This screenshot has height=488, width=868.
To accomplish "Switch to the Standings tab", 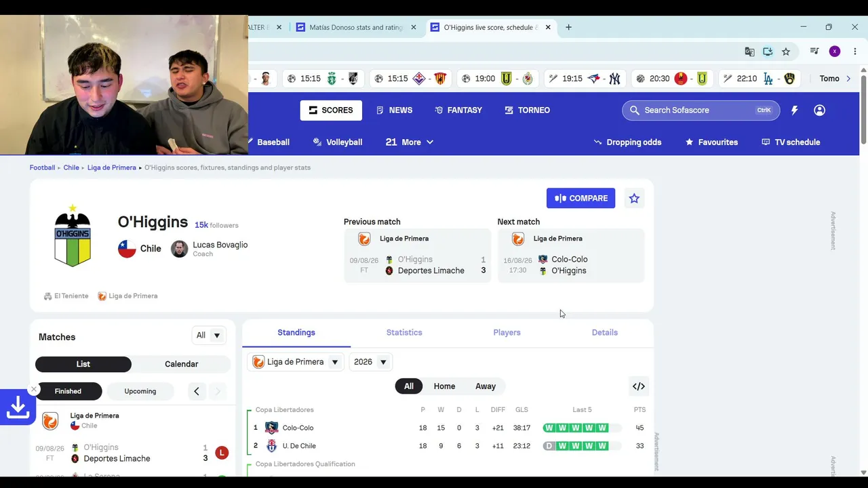I will [x=296, y=333].
